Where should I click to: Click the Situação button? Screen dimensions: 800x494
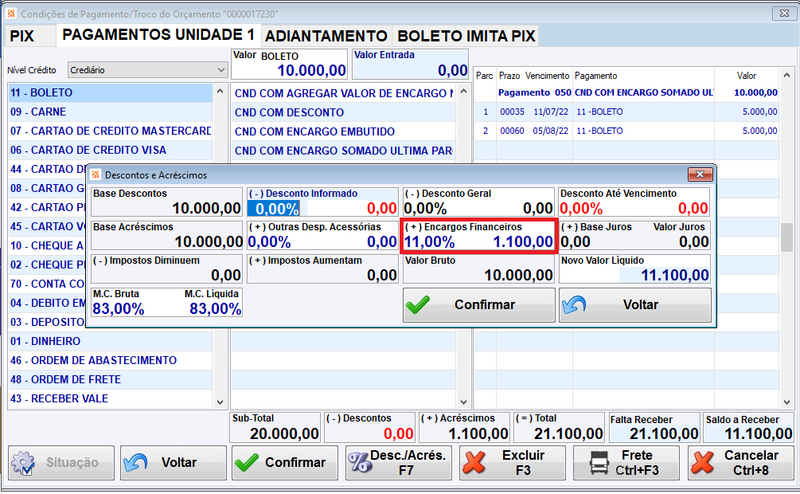tap(61, 463)
